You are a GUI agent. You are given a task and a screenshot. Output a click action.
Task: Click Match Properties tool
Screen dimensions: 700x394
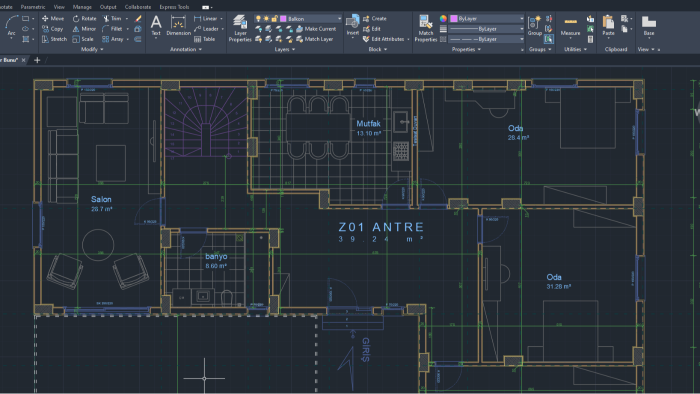425,28
